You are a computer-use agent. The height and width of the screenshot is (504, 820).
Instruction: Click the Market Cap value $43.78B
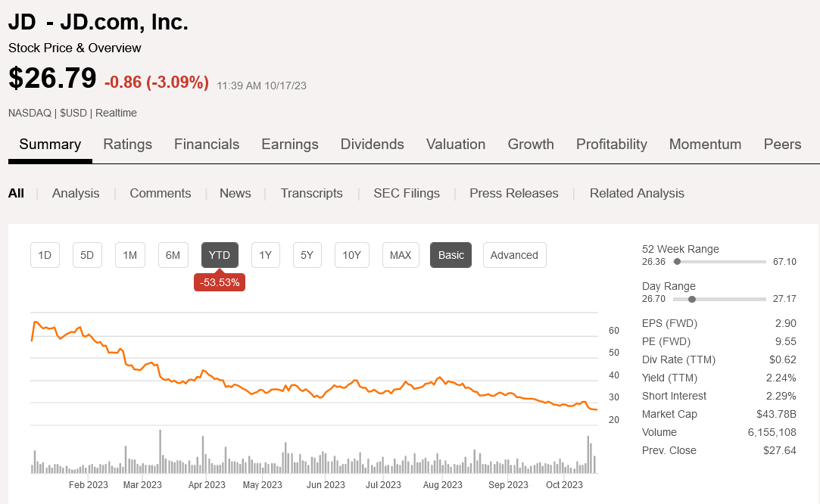777,414
